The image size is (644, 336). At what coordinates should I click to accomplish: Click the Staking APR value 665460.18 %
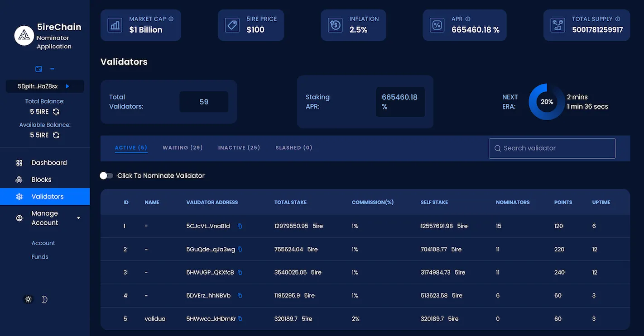pyautogui.click(x=400, y=102)
